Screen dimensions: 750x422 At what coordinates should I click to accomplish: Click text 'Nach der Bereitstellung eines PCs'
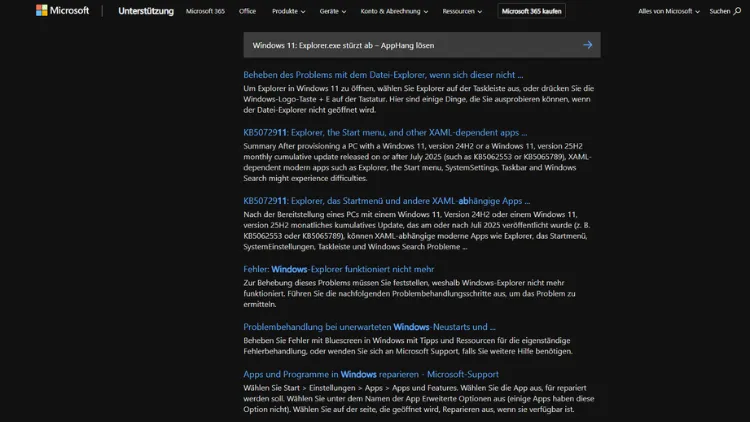coord(302,215)
